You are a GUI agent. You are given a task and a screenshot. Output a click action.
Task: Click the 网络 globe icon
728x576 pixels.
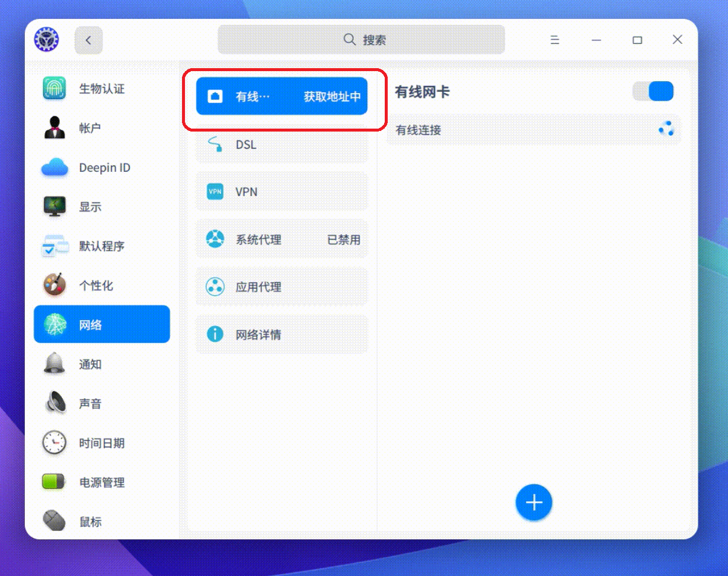[x=55, y=325]
